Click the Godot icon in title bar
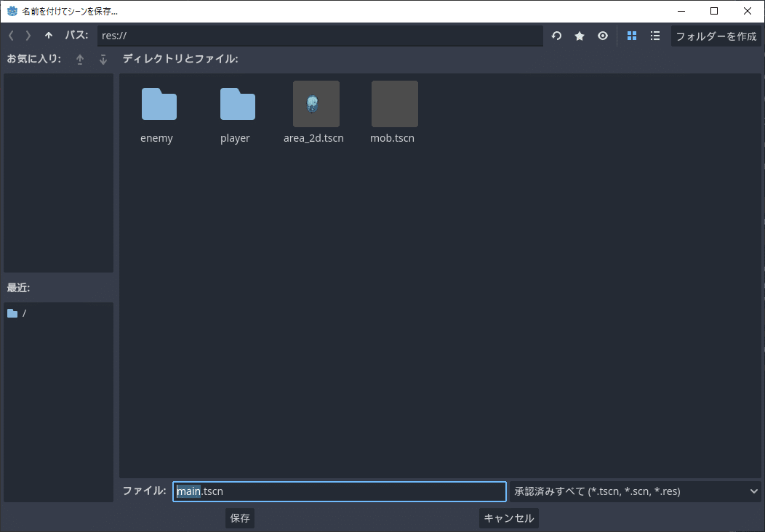 click(x=12, y=11)
